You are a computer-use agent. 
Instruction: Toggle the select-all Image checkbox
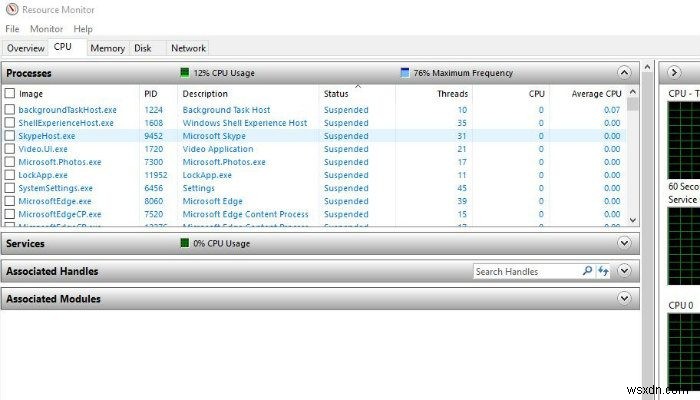10,93
